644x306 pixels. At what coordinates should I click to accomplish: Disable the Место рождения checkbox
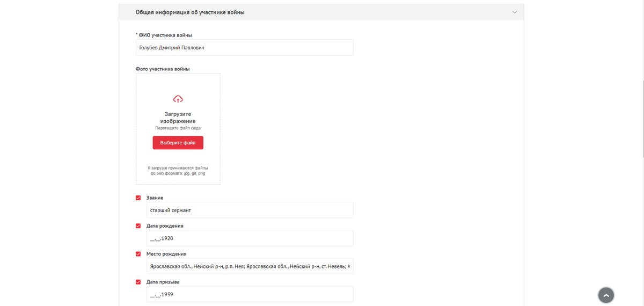pyautogui.click(x=138, y=254)
